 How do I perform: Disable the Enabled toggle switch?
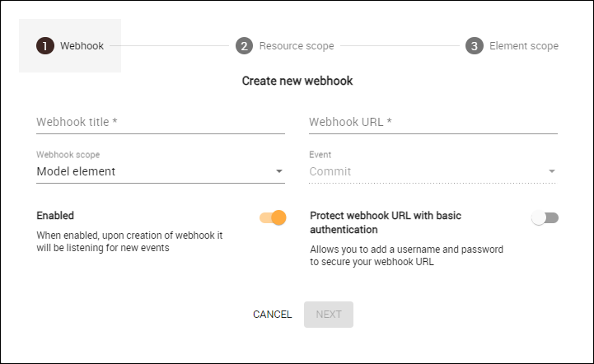273,217
